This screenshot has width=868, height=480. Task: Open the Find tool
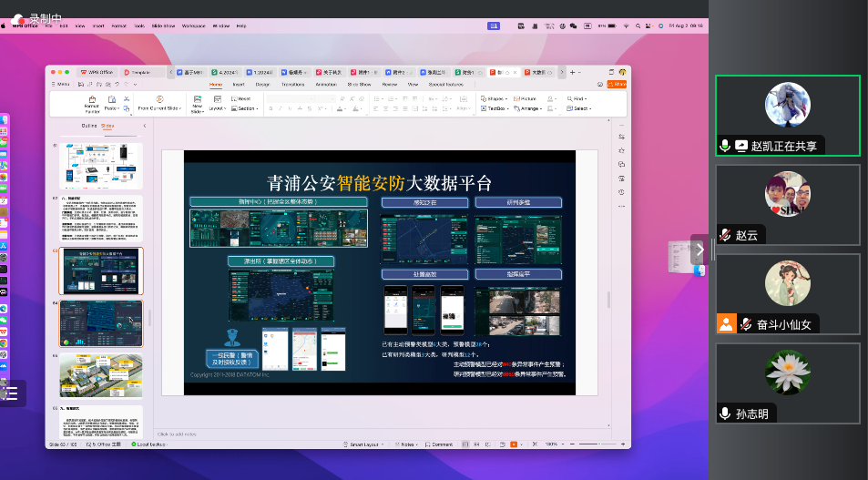point(577,98)
